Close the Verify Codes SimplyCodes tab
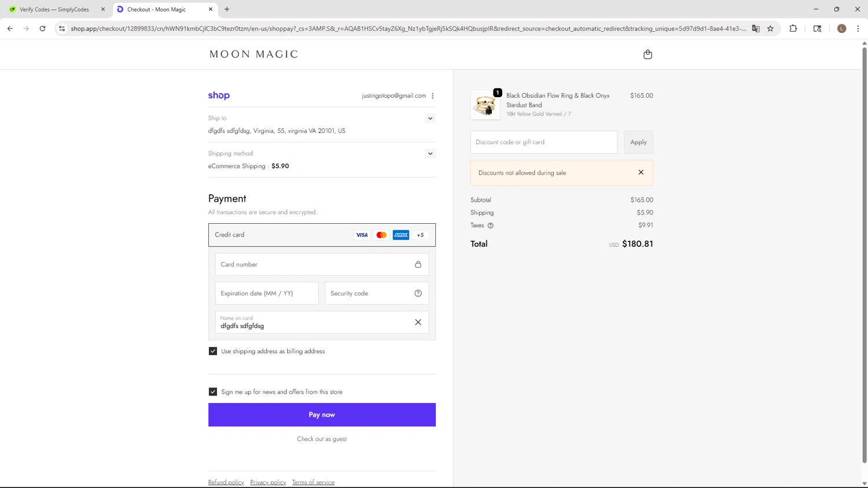868x488 pixels. (103, 9)
